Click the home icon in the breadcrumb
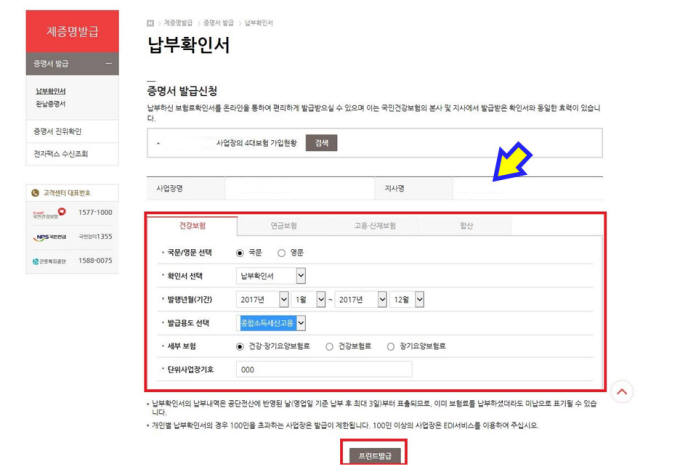Screen dimensions: 700x473 [150, 23]
